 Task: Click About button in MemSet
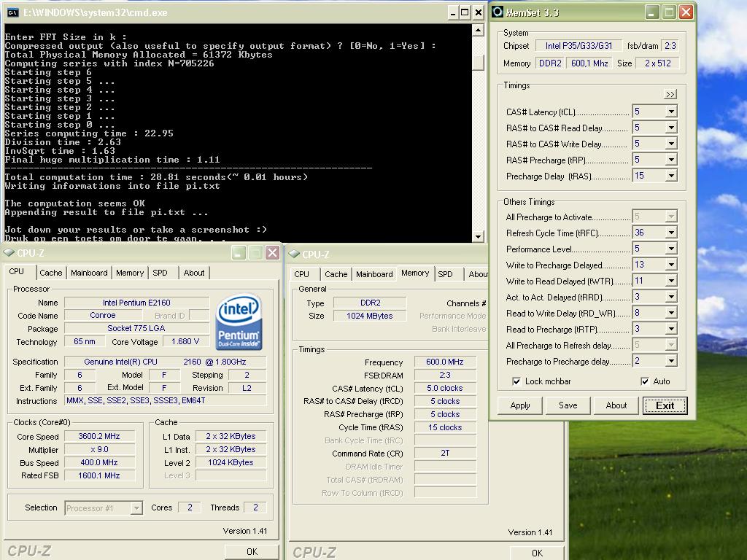(x=616, y=405)
